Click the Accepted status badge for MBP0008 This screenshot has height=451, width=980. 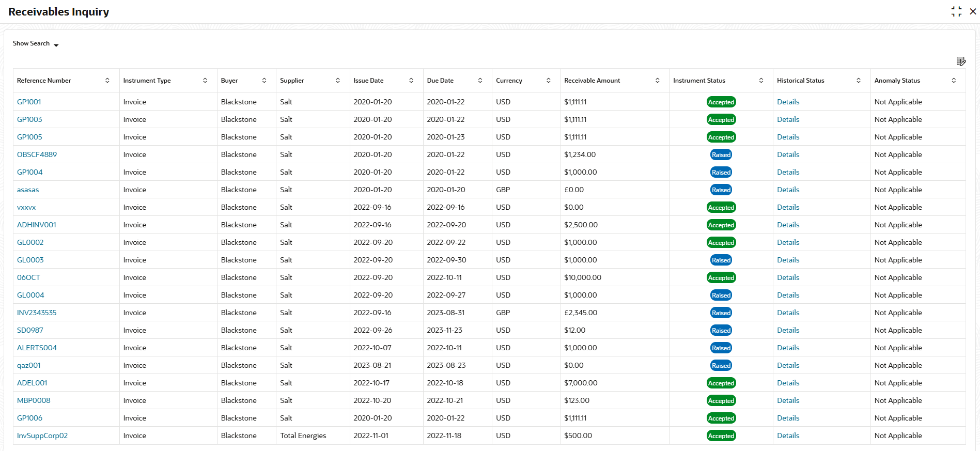point(721,401)
